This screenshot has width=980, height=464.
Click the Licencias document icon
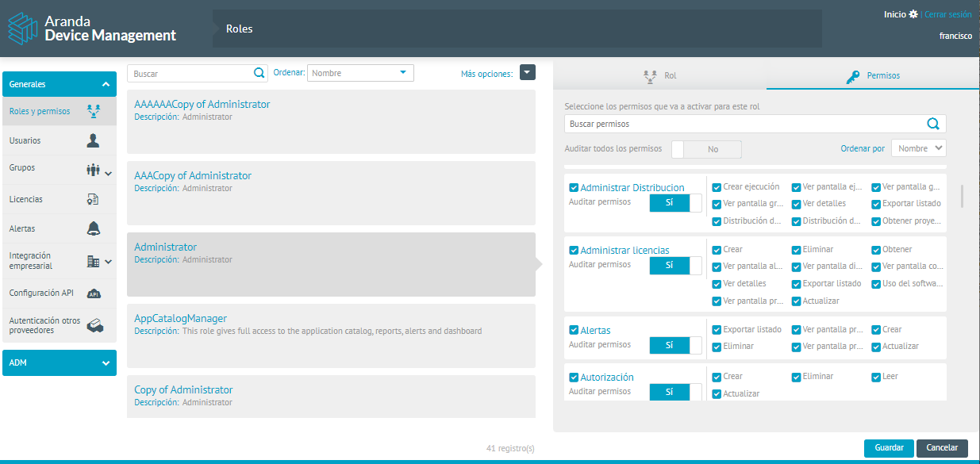click(93, 199)
